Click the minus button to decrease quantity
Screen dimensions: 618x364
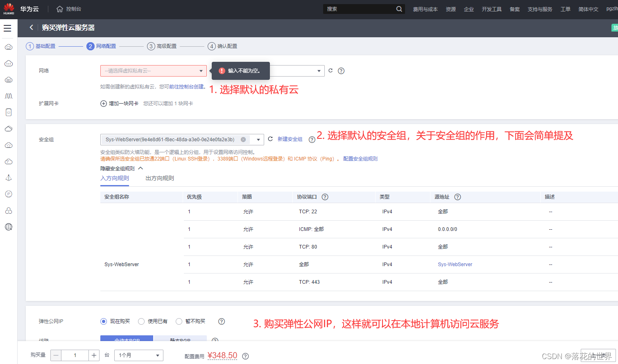pos(56,355)
